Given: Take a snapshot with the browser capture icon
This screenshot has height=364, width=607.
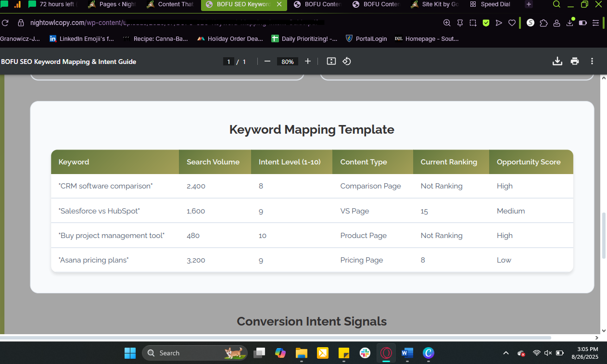Looking at the screenshot, I should pos(473,23).
